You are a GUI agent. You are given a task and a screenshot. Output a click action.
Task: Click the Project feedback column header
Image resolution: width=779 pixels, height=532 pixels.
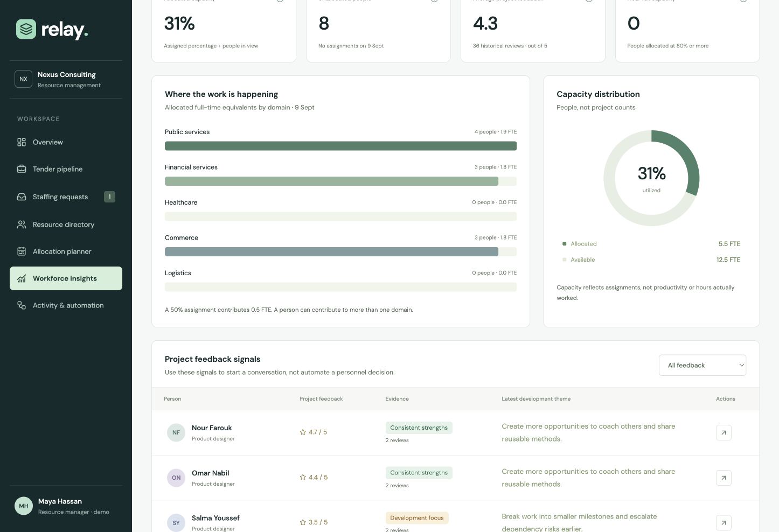click(321, 399)
